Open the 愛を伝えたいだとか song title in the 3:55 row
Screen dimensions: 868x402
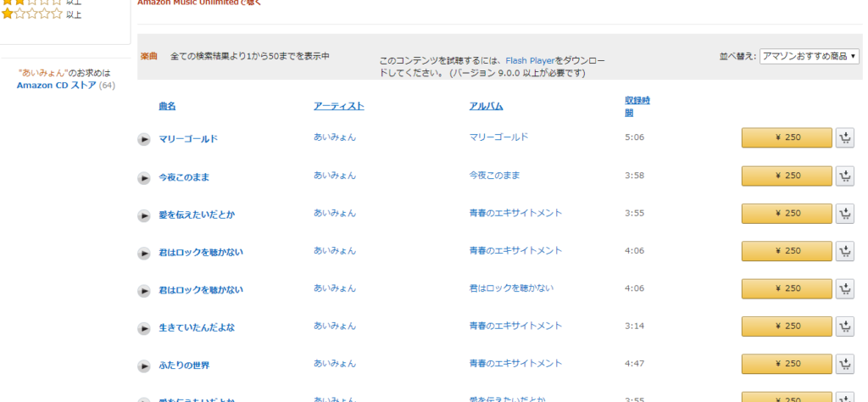[197, 215]
